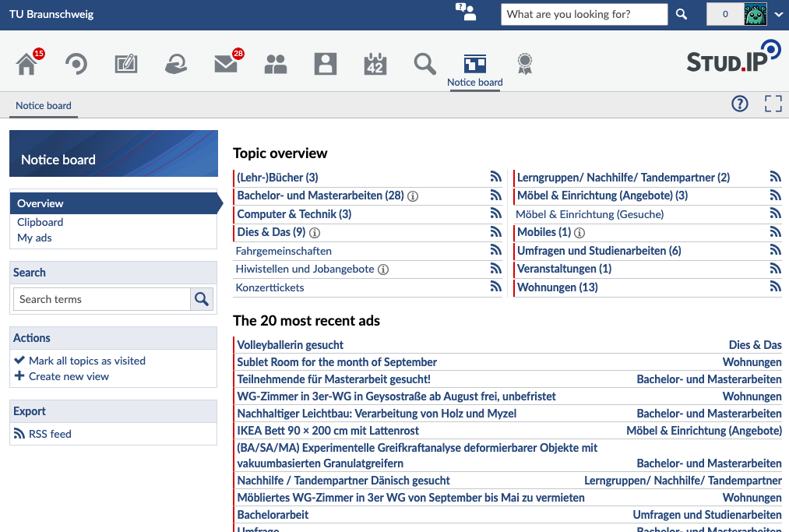Select Clipboard in the sidebar

tap(41, 223)
